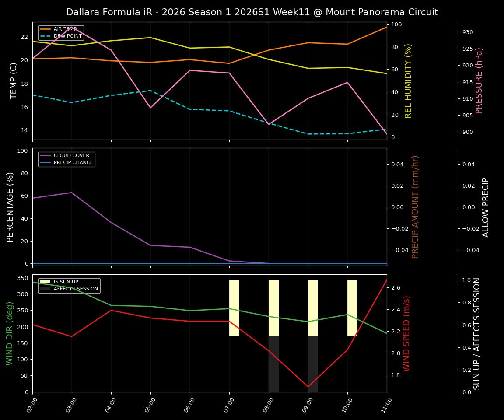Click the chart title mentioning Mount Panorama Circuit
Viewport: 504px width, 420px height.
tap(252, 12)
